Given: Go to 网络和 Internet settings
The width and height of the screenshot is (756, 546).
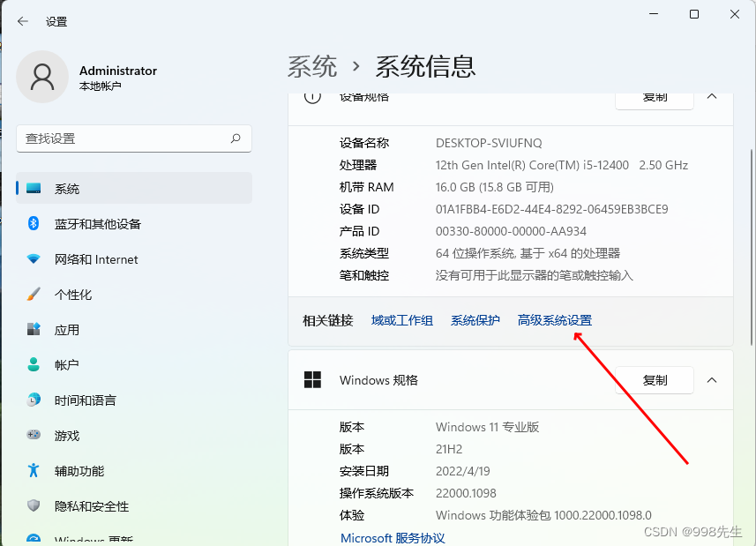Looking at the screenshot, I should click(x=134, y=259).
